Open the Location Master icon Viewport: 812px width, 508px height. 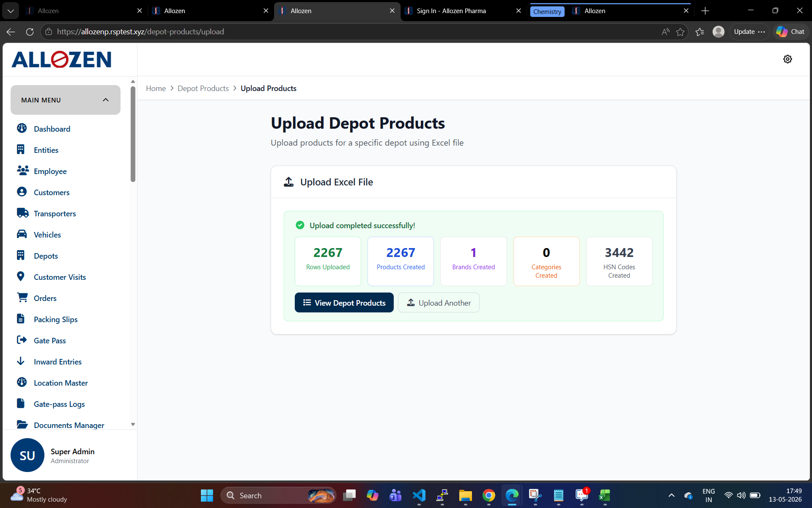(x=22, y=382)
